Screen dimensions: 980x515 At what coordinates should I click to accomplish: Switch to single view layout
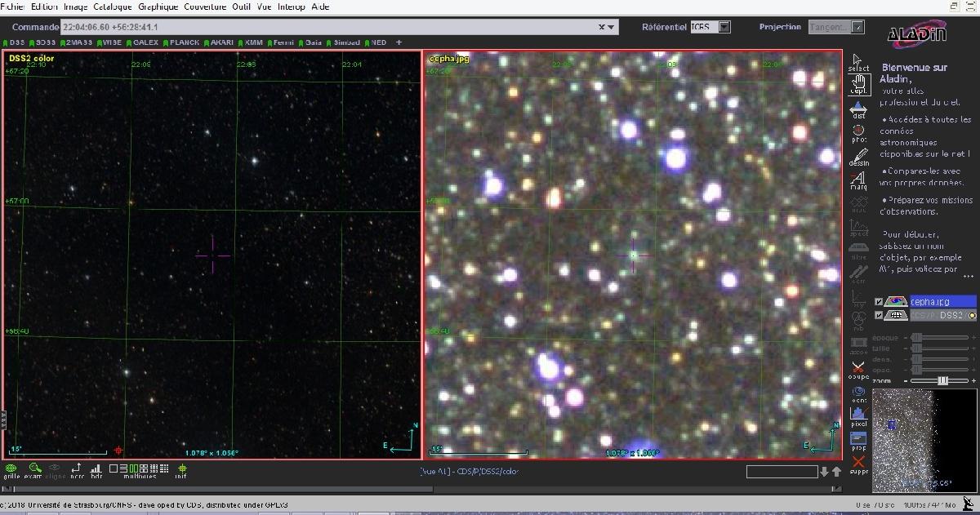tap(113, 468)
